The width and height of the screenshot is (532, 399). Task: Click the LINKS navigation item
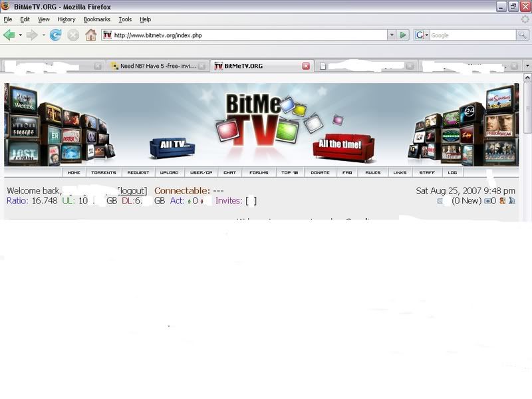[x=400, y=173]
